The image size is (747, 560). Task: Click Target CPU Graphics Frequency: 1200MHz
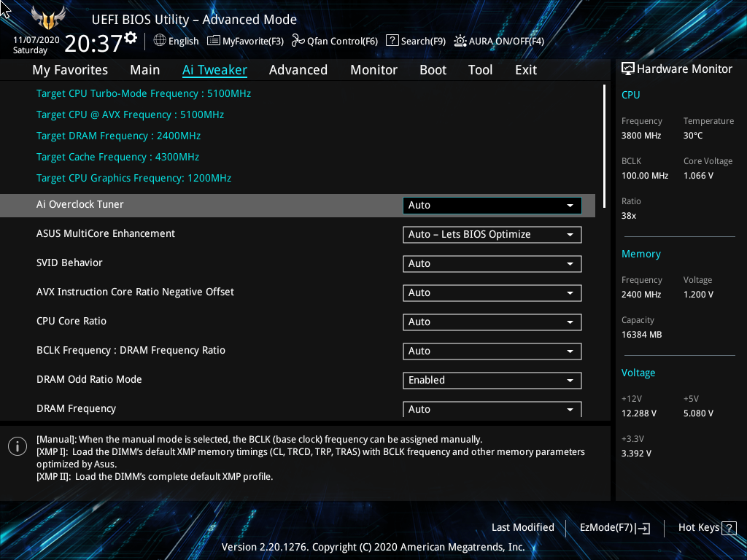(134, 178)
